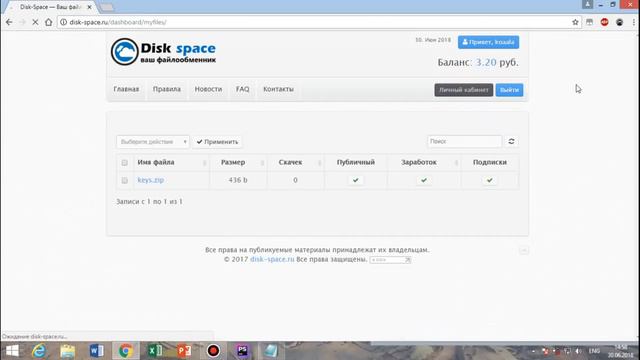Viewport: 640px width, 360px height.
Task: Toggle Публичный checkmark for keys.zip
Action: (356, 180)
